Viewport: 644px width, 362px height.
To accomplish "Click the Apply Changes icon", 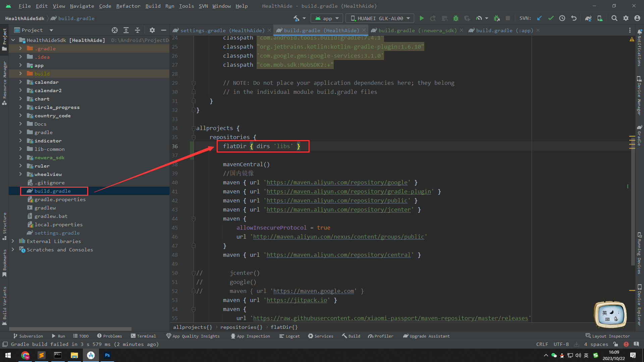I will click(x=433, y=18).
